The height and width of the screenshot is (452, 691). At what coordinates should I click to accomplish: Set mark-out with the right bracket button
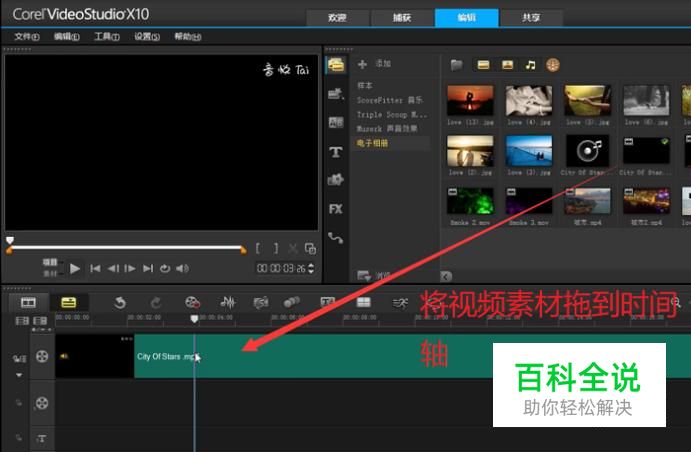click(x=276, y=248)
